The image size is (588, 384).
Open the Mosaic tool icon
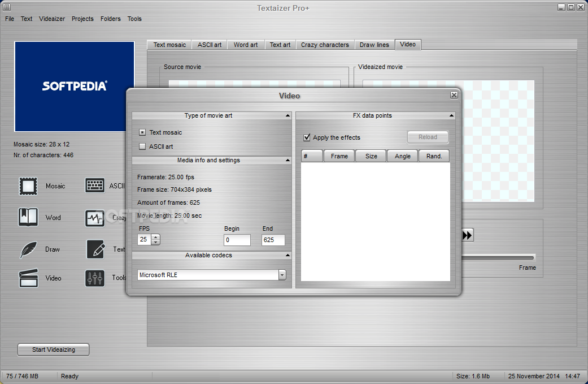point(28,186)
